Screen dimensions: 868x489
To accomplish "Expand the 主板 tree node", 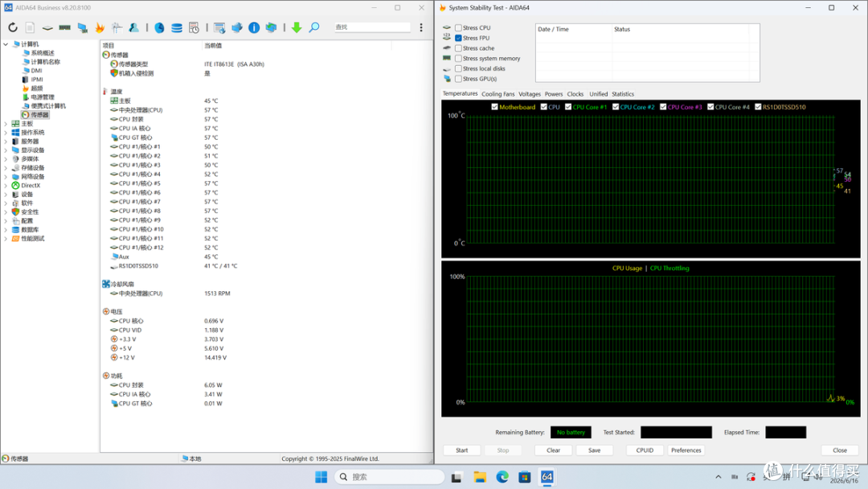I will pyautogui.click(x=6, y=124).
